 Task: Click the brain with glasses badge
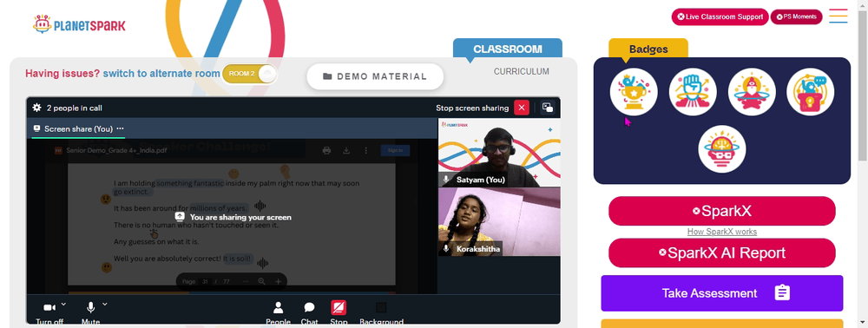(x=722, y=148)
